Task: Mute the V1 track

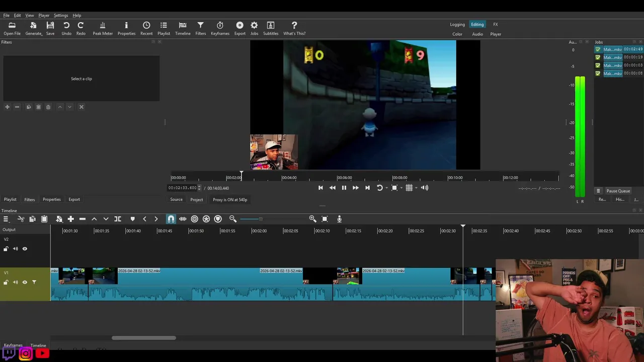Action: (15, 282)
